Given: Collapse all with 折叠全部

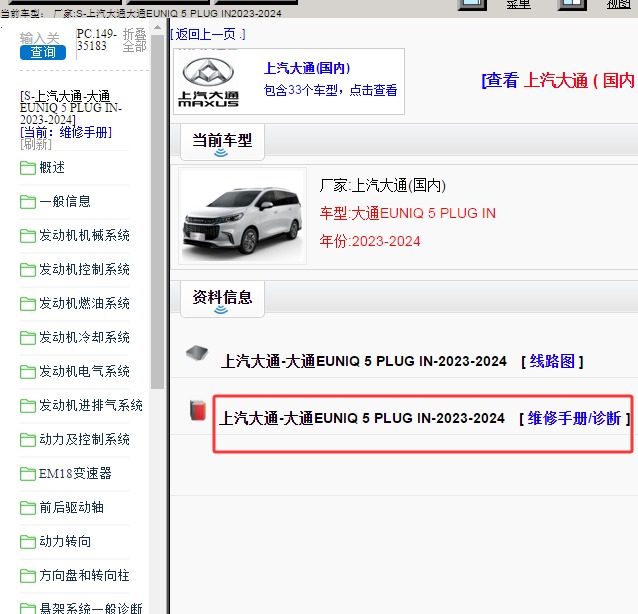Looking at the screenshot, I should tap(134, 40).
